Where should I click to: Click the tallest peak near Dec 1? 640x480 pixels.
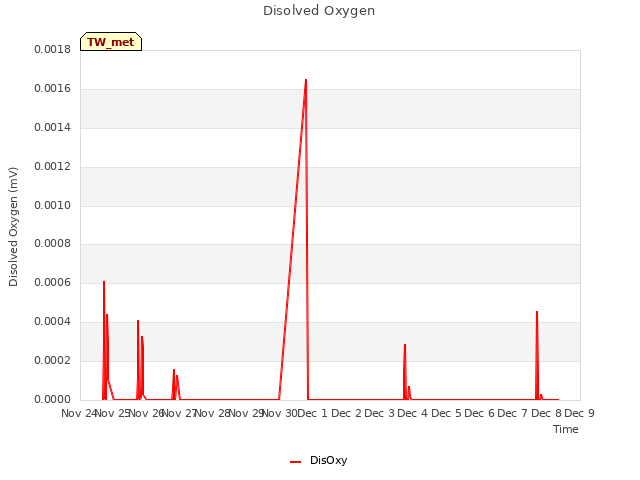[306, 80]
